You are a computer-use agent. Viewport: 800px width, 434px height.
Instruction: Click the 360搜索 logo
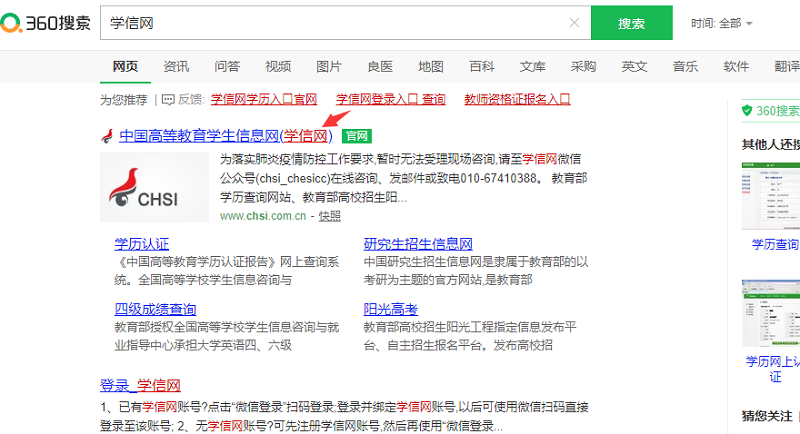click(x=45, y=23)
